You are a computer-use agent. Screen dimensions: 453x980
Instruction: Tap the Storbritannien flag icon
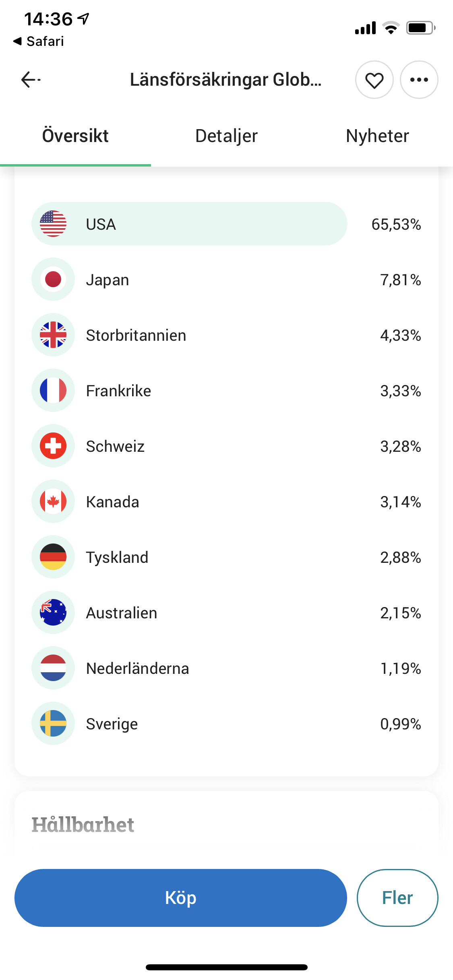pos(53,335)
